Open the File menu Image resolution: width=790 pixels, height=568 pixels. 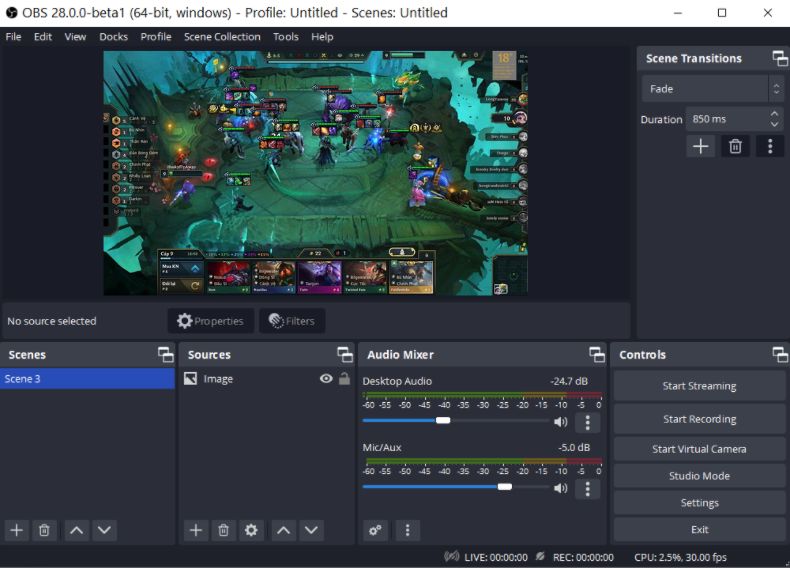pos(13,37)
